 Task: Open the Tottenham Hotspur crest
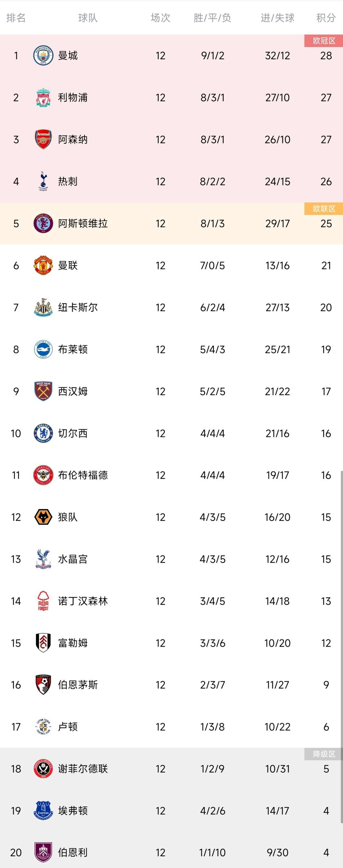pyautogui.click(x=43, y=182)
